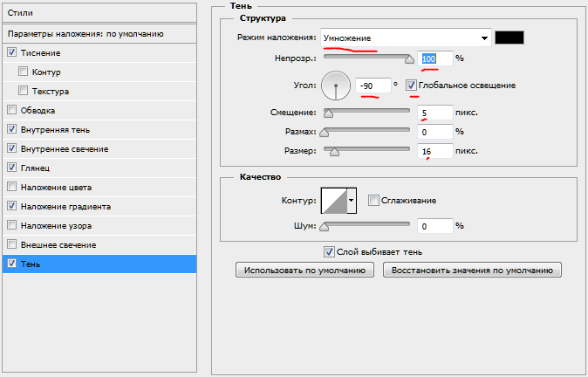Uncheck the Тиснение style checkbox

tap(11, 53)
